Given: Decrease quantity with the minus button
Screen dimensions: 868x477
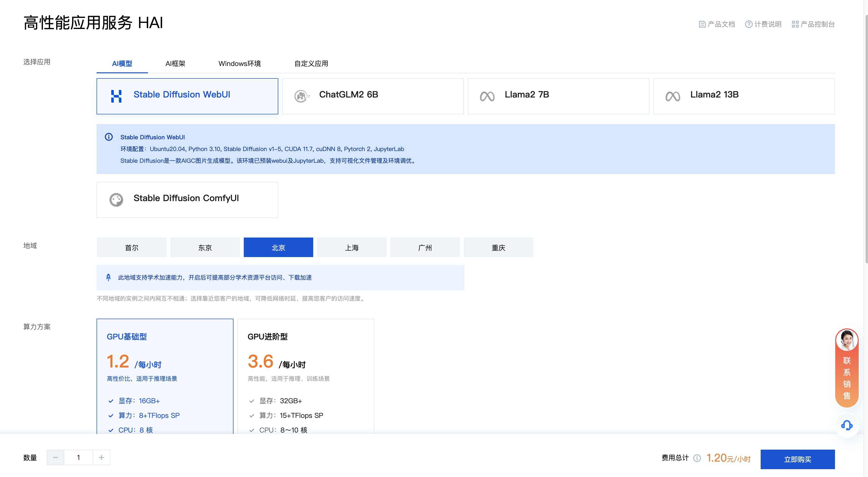Looking at the screenshot, I should click(56, 457).
